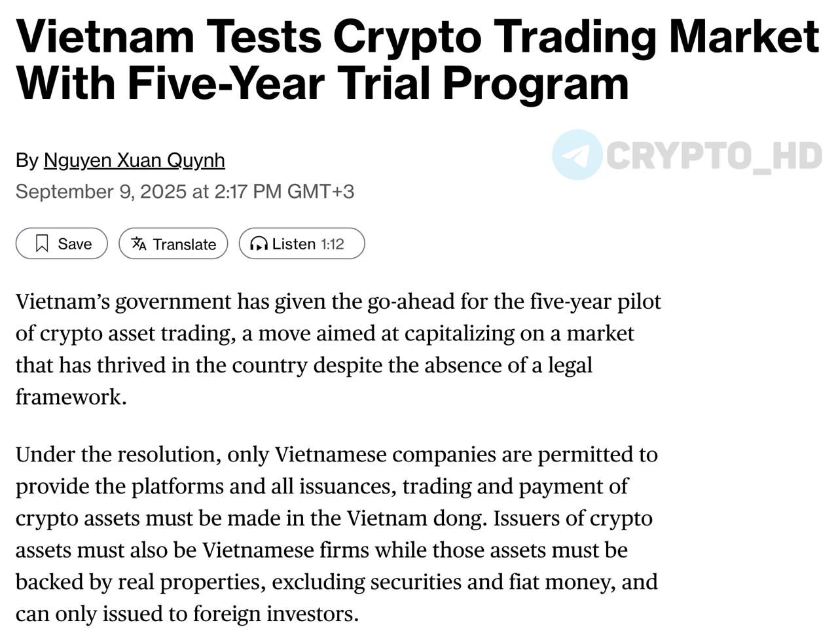
Task: Click the CRYPTO_HD watermark text
Action: click(x=714, y=156)
